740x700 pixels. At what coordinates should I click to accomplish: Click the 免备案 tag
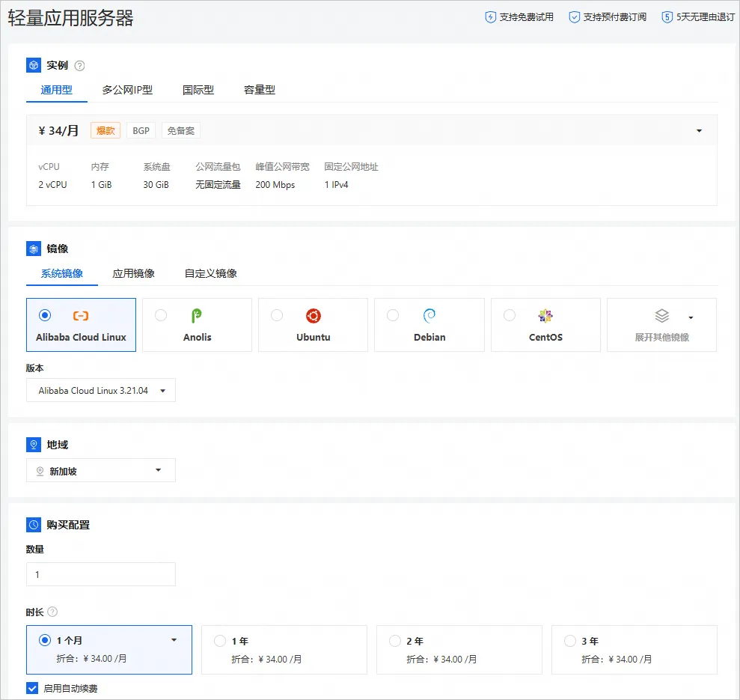181,130
